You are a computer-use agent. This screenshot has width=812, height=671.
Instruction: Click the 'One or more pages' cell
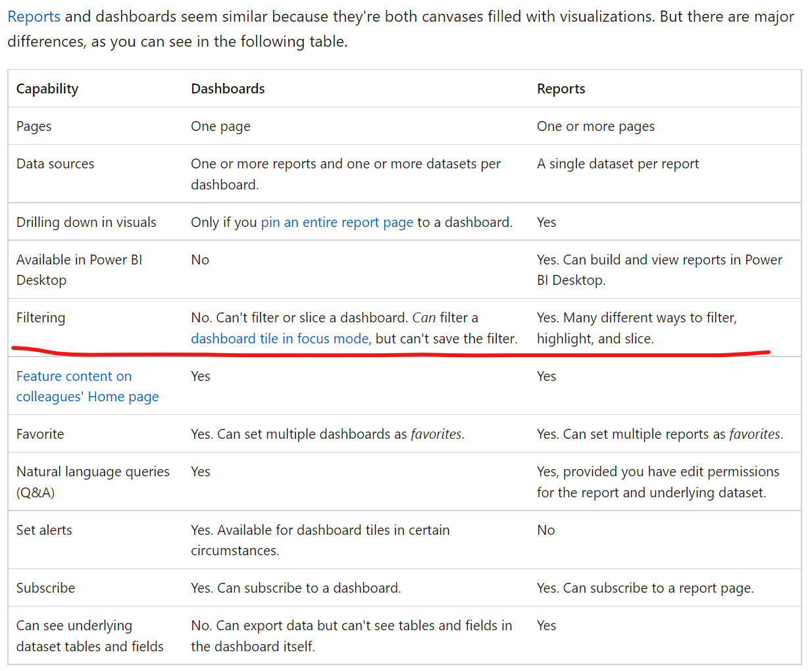pos(596,126)
